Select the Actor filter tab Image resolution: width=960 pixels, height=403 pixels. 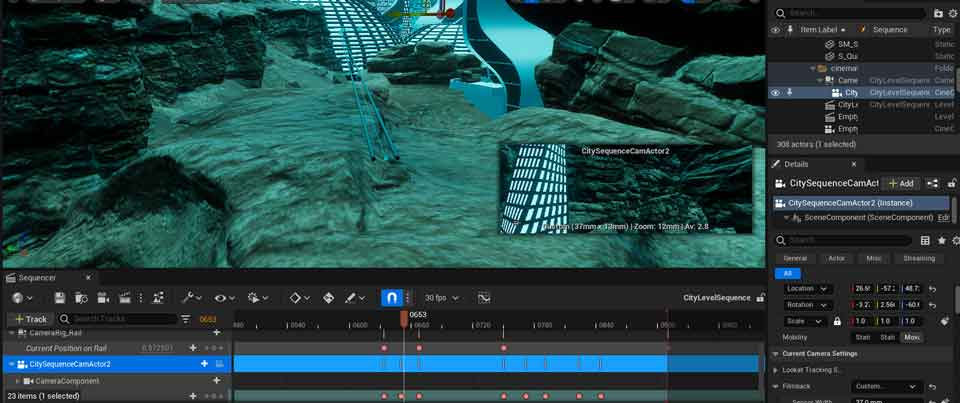837,258
